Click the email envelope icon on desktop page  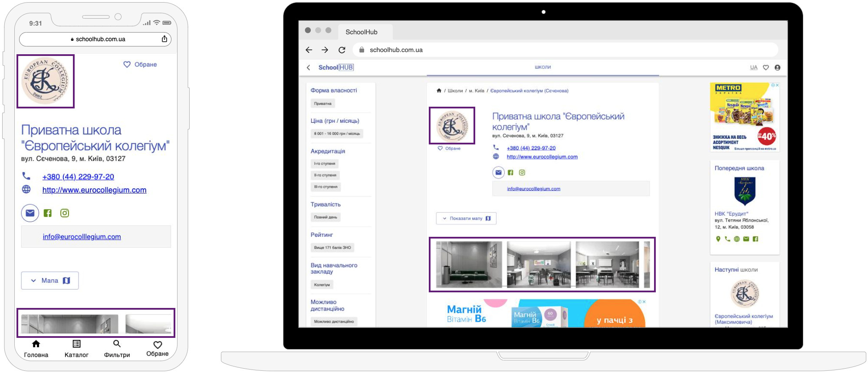[498, 173]
